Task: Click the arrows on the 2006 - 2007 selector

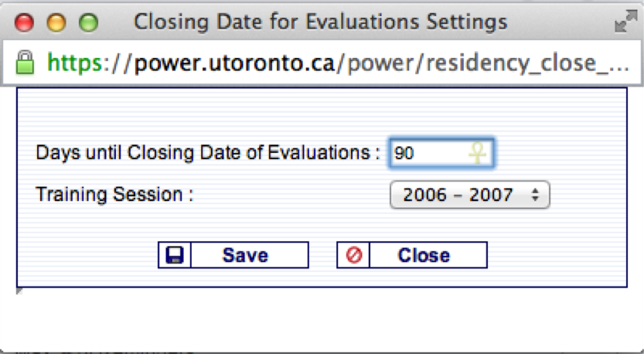Action: tap(535, 195)
